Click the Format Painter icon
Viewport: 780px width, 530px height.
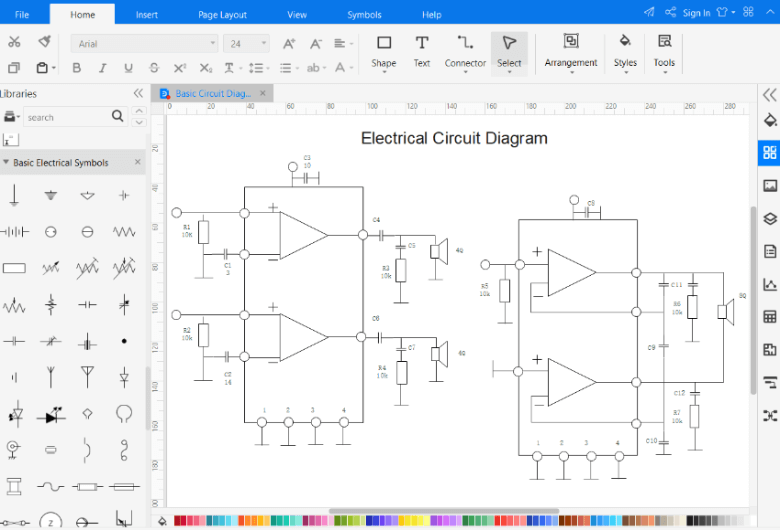45,42
